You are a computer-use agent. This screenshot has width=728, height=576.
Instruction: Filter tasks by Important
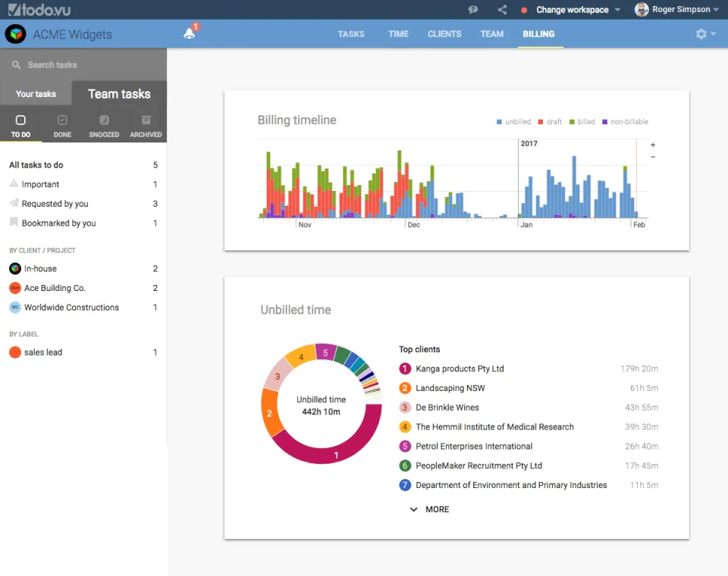[x=83, y=184]
